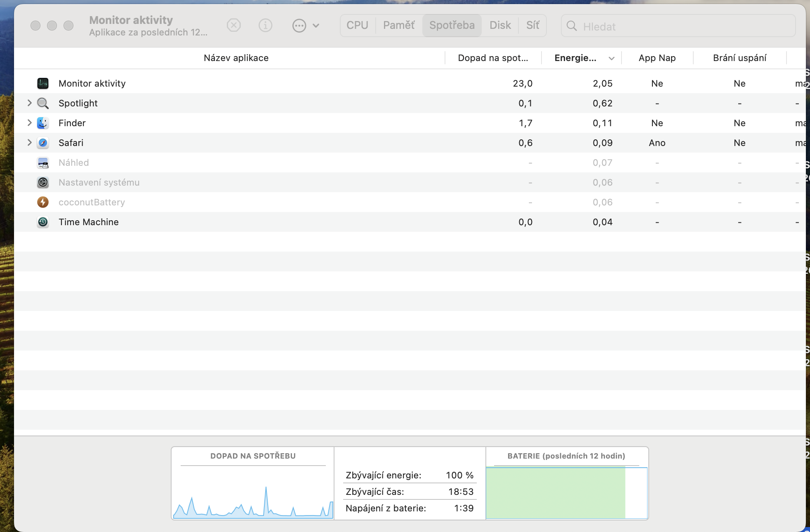Expand the Spotlight process group
Viewport: 810px width, 532px height.
[x=29, y=103]
